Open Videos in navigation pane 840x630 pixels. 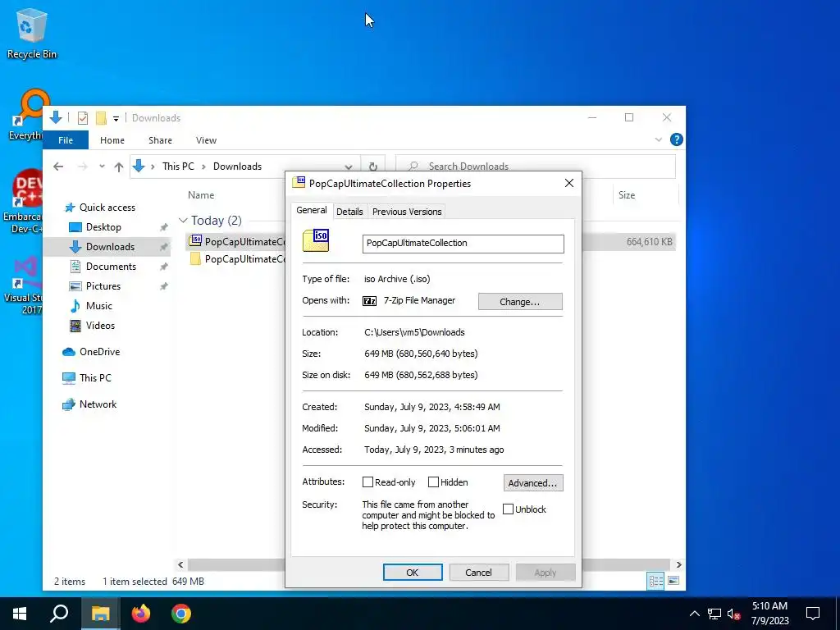tap(100, 326)
